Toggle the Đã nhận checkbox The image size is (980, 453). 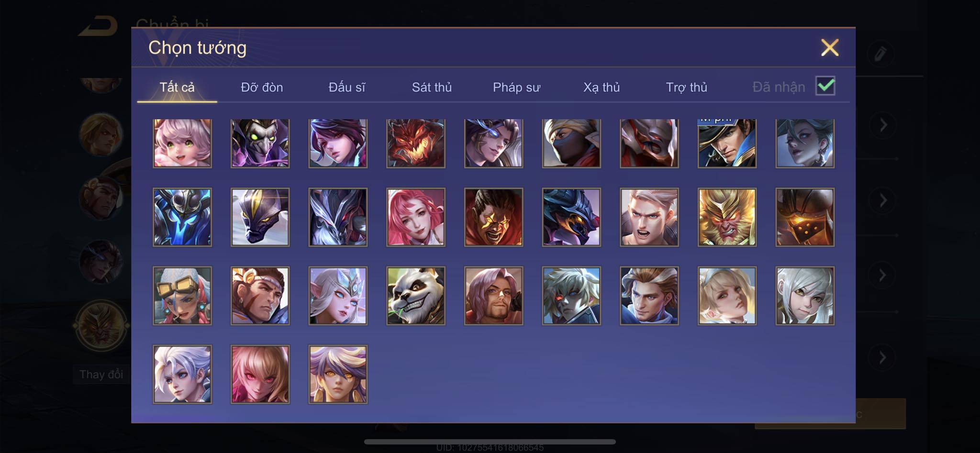click(825, 87)
